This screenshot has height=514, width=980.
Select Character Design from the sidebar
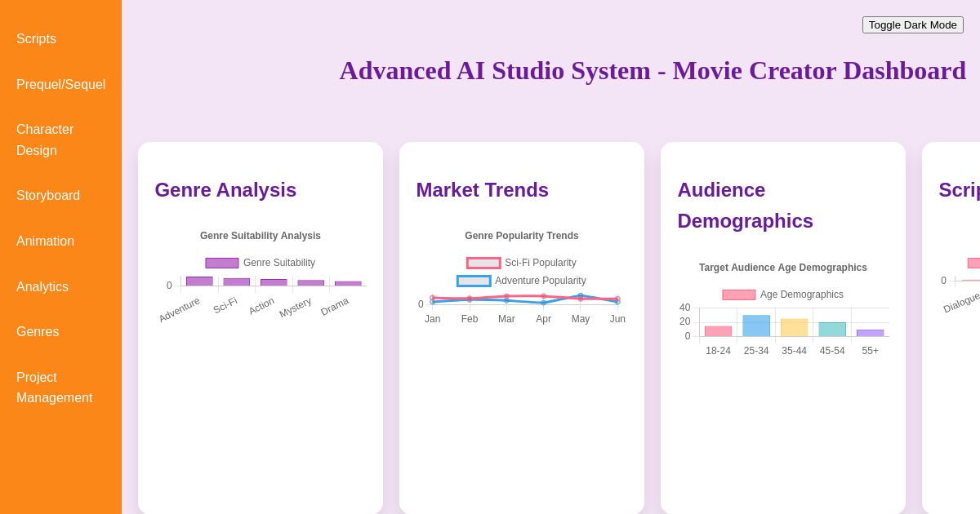point(45,140)
